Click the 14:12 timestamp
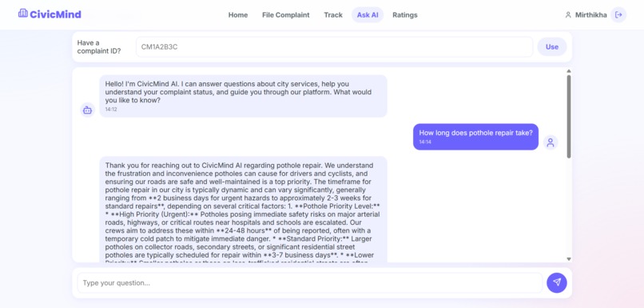 (111, 110)
